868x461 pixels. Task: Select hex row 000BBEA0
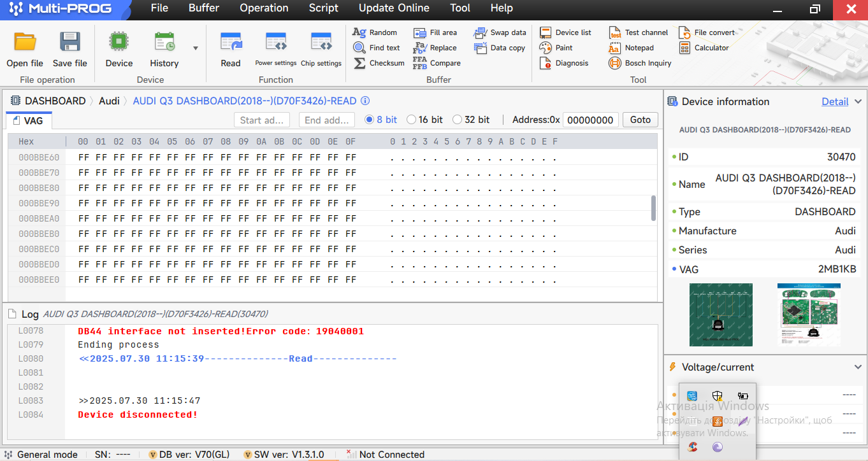point(331,218)
